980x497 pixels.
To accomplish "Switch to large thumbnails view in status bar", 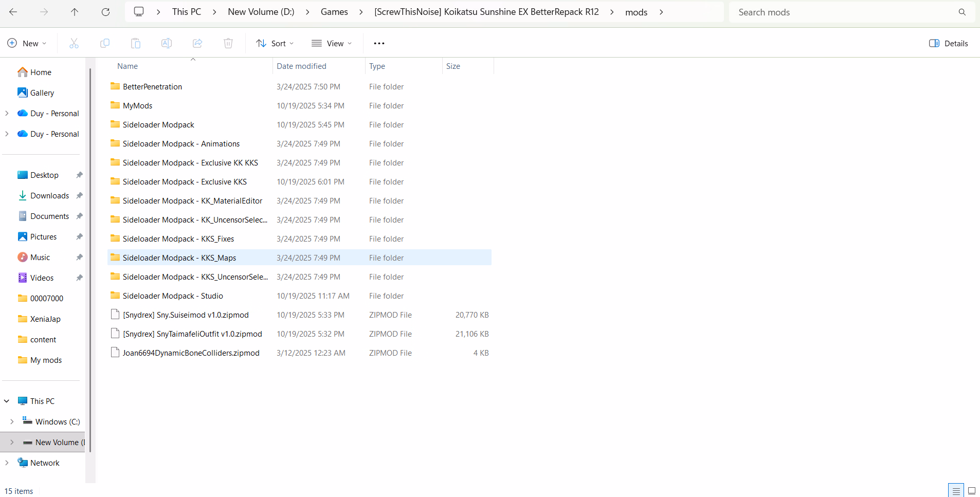I will [x=971, y=491].
